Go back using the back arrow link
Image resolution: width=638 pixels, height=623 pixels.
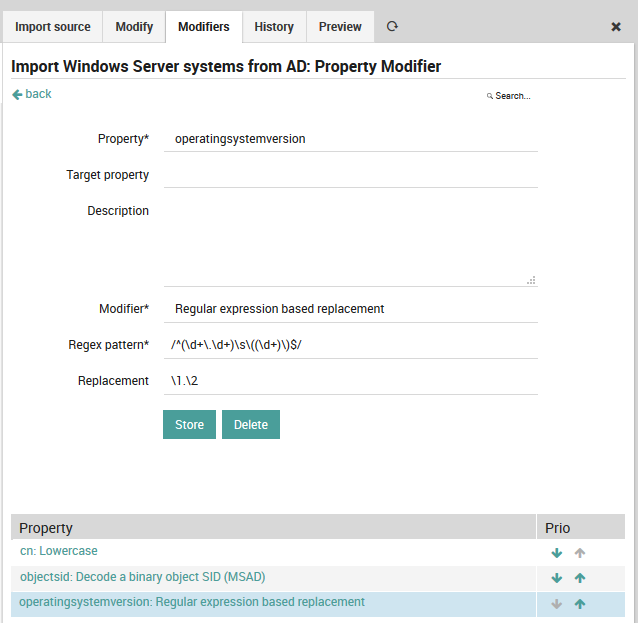pos(32,94)
